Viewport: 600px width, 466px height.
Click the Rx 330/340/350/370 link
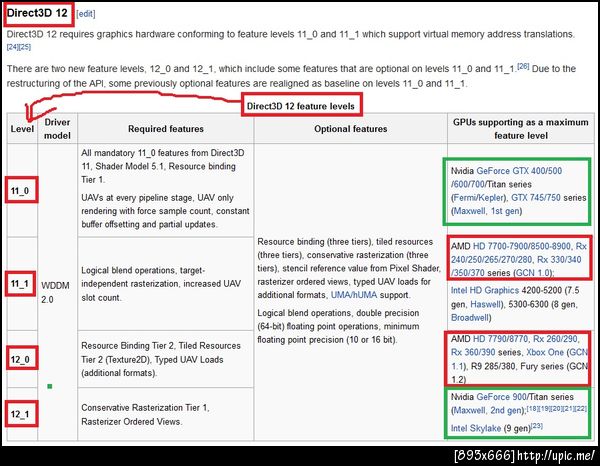coord(516,266)
